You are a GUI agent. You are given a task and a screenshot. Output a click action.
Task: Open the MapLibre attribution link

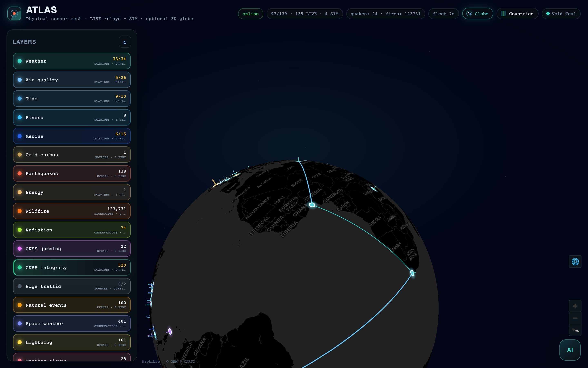(151, 361)
